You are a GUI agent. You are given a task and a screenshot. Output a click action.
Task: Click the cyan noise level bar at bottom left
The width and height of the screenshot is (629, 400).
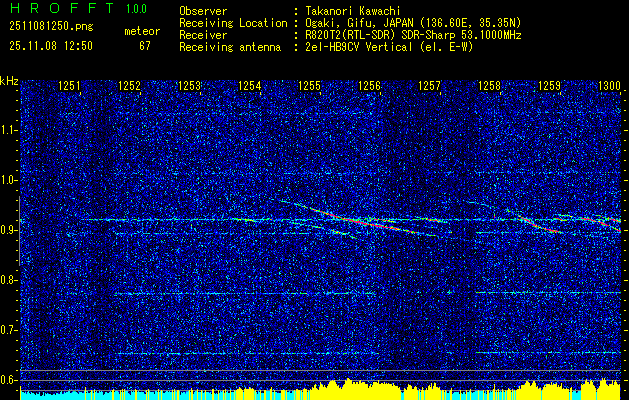click(66, 396)
